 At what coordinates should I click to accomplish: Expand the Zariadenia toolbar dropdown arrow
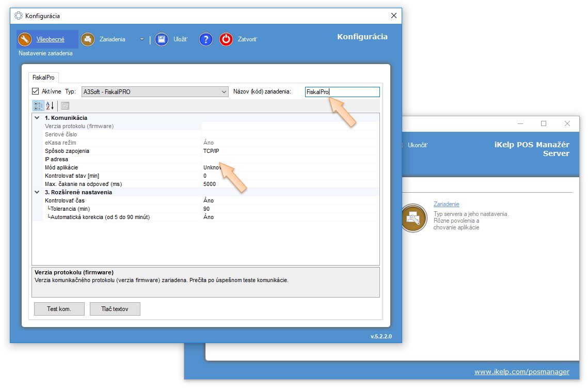coord(142,39)
